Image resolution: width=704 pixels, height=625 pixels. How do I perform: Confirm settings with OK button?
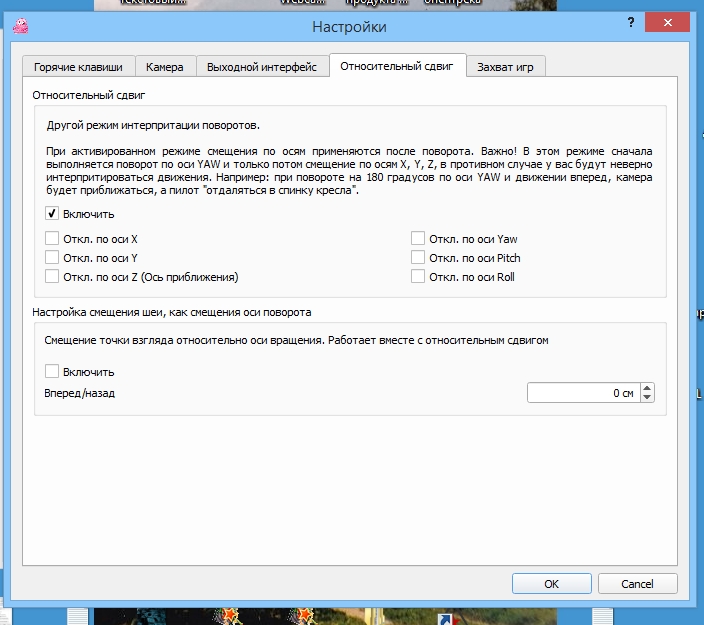pyautogui.click(x=552, y=584)
